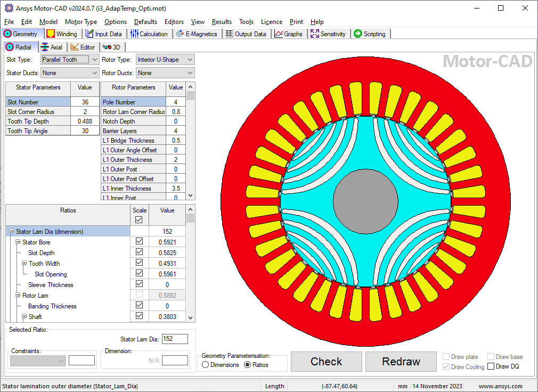This screenshot has height=392, width=538.
Task: Open the Sensitivity tab icon
Action: tap(315, 34)
